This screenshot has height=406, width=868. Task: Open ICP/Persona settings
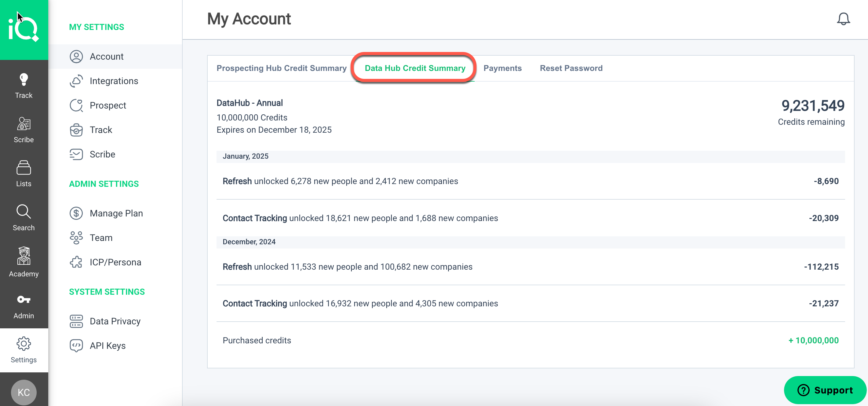coord(115,262)
